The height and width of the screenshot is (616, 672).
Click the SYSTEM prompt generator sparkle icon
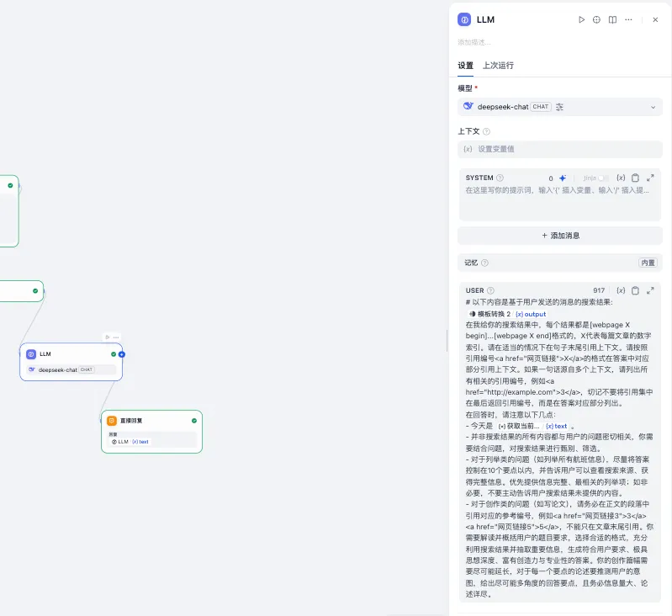563,178
